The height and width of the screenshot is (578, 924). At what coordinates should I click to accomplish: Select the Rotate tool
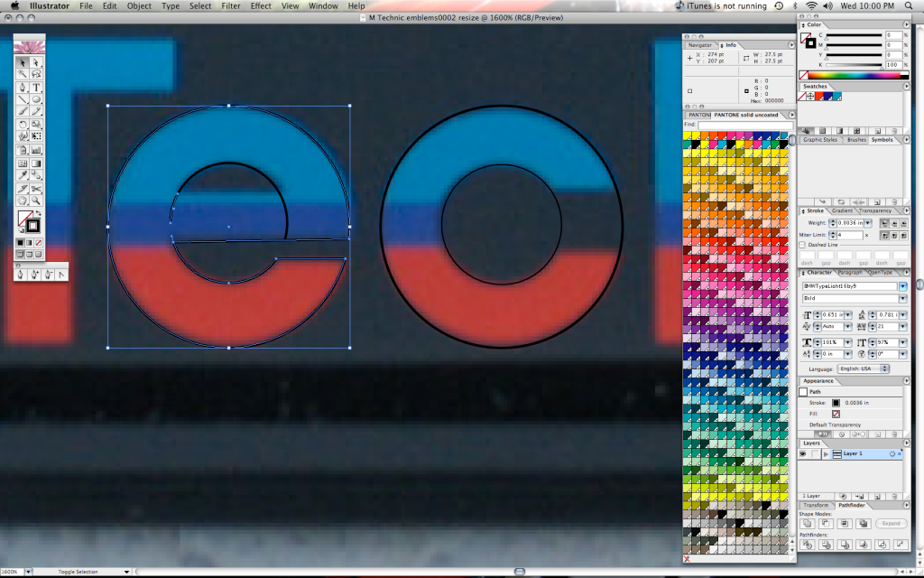(x=23, y=125)
